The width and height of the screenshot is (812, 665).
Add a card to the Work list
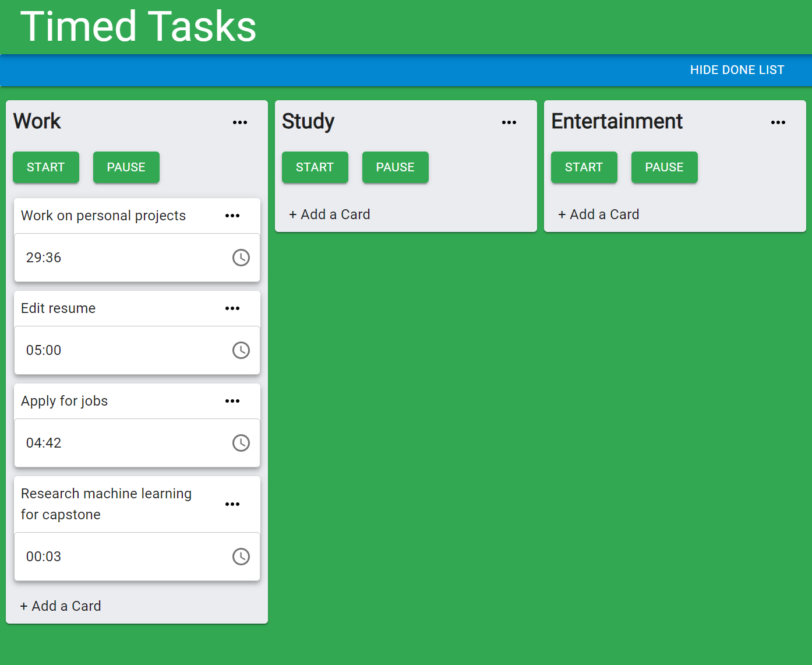coord(61,606)
